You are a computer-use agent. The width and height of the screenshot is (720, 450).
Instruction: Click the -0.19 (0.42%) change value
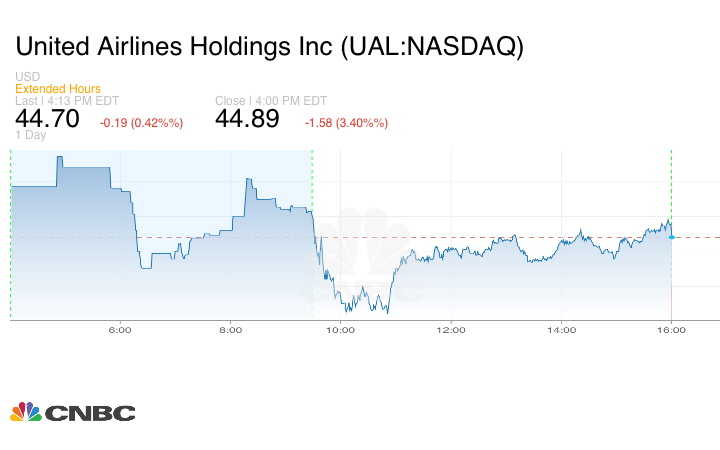[x=141, y=123]
